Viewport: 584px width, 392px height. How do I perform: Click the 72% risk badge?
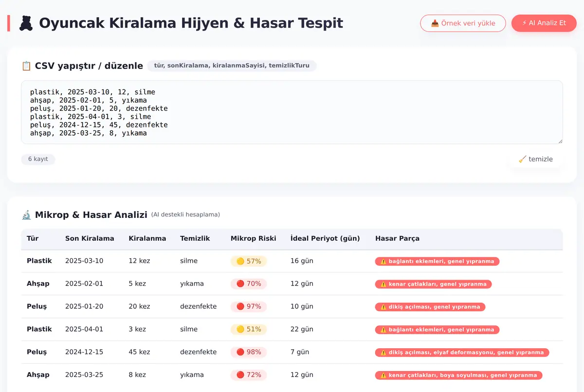[x=249, y=375]
